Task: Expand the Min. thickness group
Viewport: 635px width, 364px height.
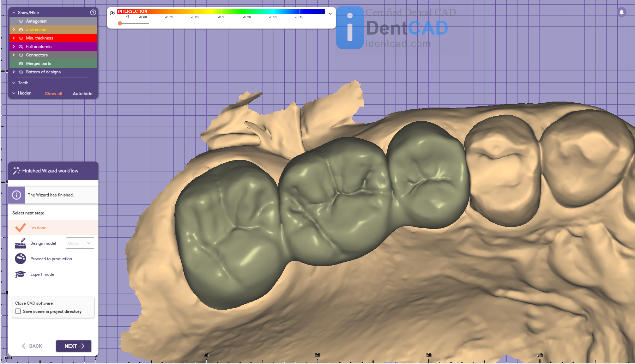Action: tap(14, 38)
